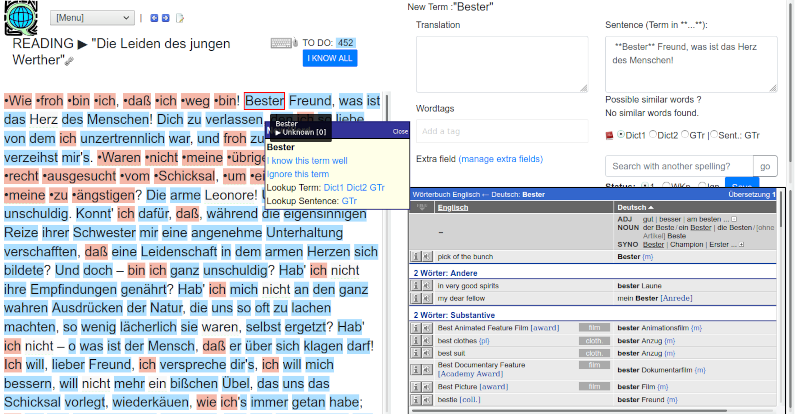This screenshot has height=414, width=800.
Task: Click info icon for pick of the bunch
Action: [416, 256]
